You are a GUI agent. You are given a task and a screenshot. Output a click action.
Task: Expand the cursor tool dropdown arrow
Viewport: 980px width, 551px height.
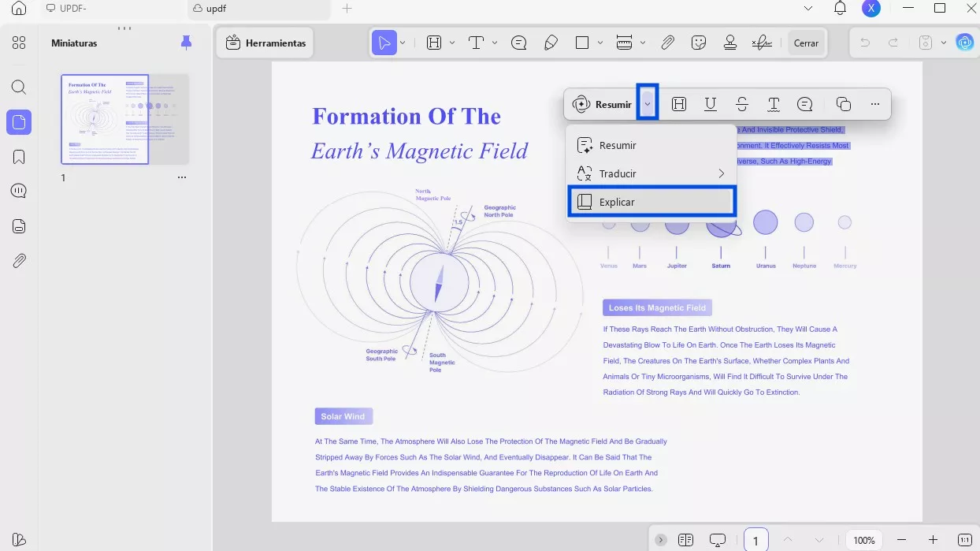pos(403,43)
